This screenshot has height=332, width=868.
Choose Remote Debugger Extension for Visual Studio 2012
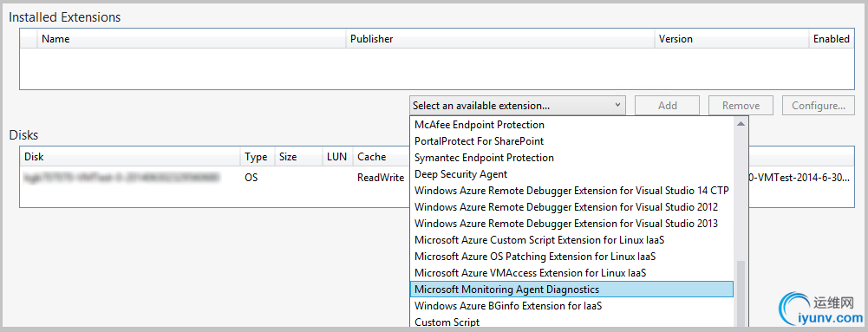571,207
